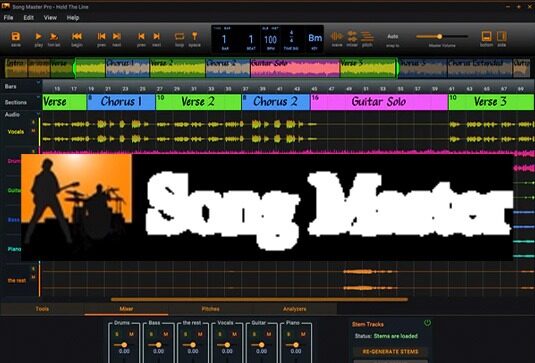Click the play from selection icon

[x=54, y=36]
